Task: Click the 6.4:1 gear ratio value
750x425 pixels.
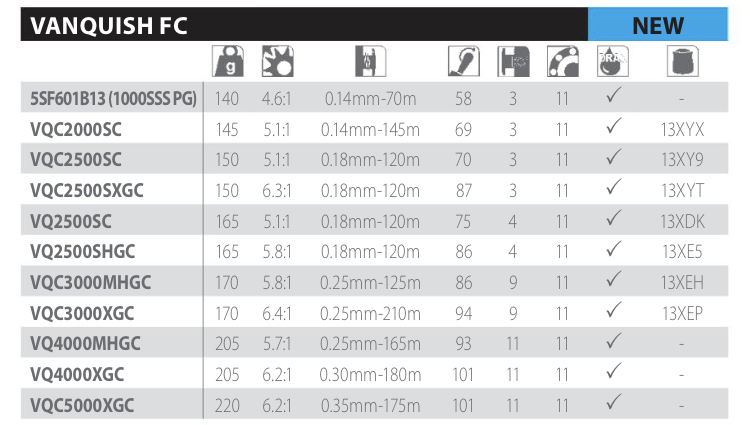Action: pyautogui.click(x=276, y=314)
